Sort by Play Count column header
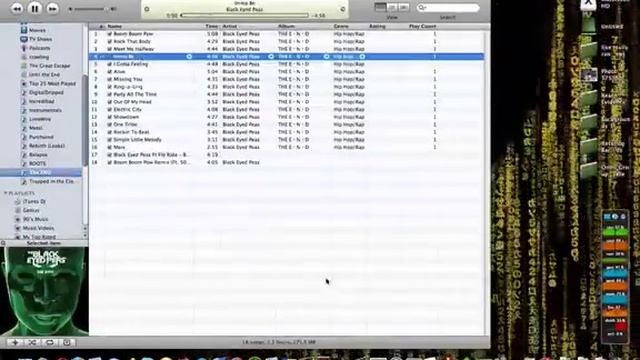 422,26
